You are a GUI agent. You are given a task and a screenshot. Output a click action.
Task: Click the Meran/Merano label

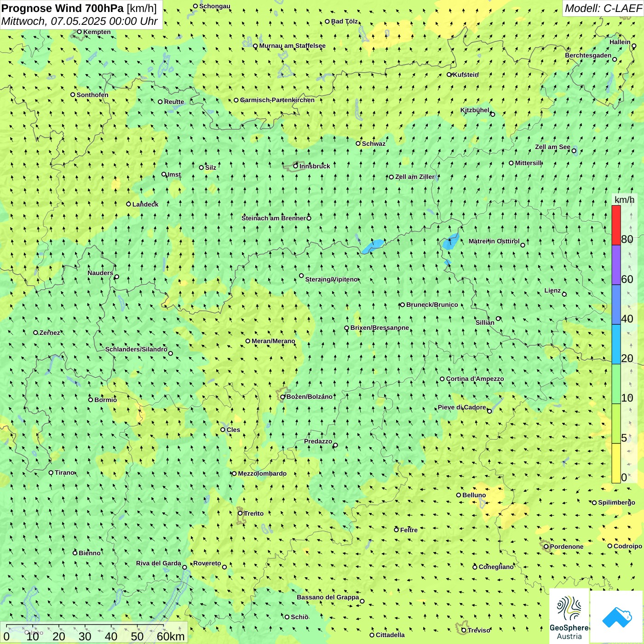[x=273, y=341]
